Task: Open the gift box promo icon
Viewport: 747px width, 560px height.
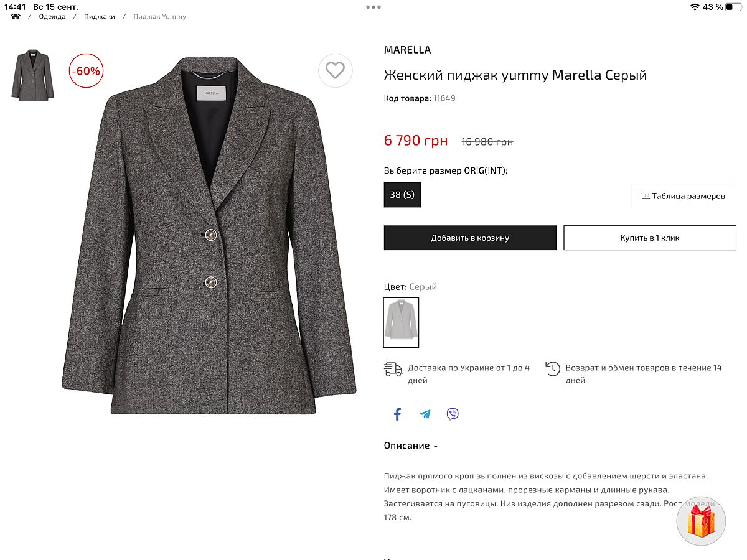Action: point(701,521)
